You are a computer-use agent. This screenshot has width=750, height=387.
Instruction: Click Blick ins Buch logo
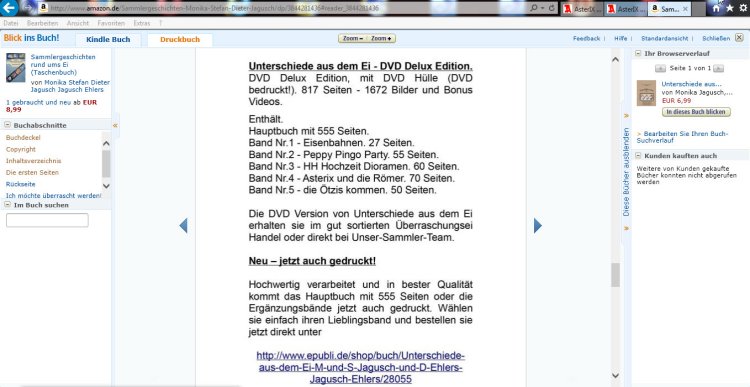pos(32,38)
